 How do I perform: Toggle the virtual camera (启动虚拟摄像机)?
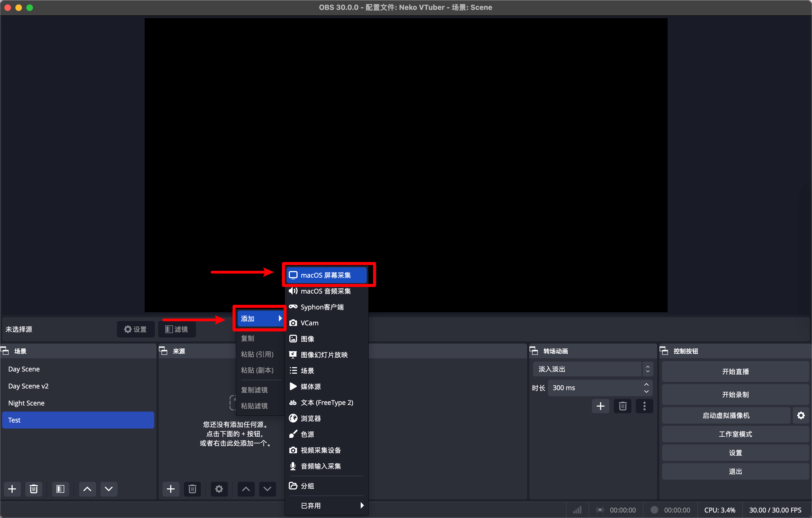pyautogui.click(x=726, y=415)
